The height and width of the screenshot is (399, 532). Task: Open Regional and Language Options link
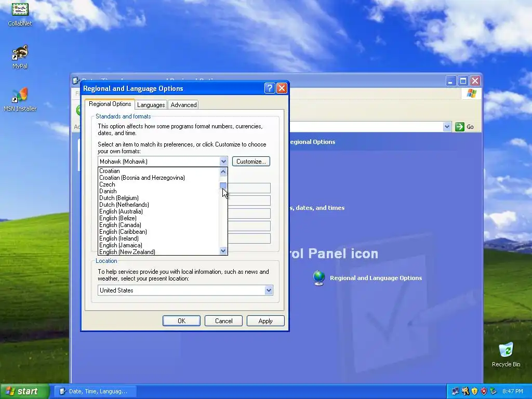[376, 278]
